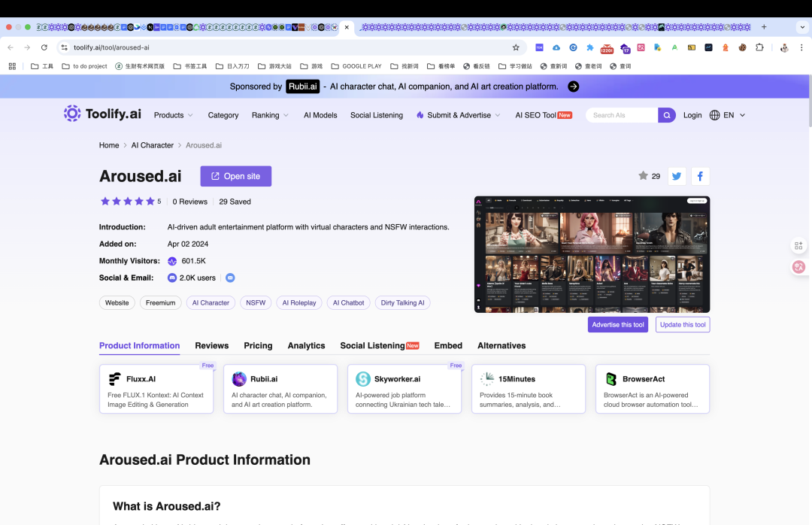The height and width of the screenshot is (525, 812).
Task: Reload the page
Action: click(x=44, y=47)
